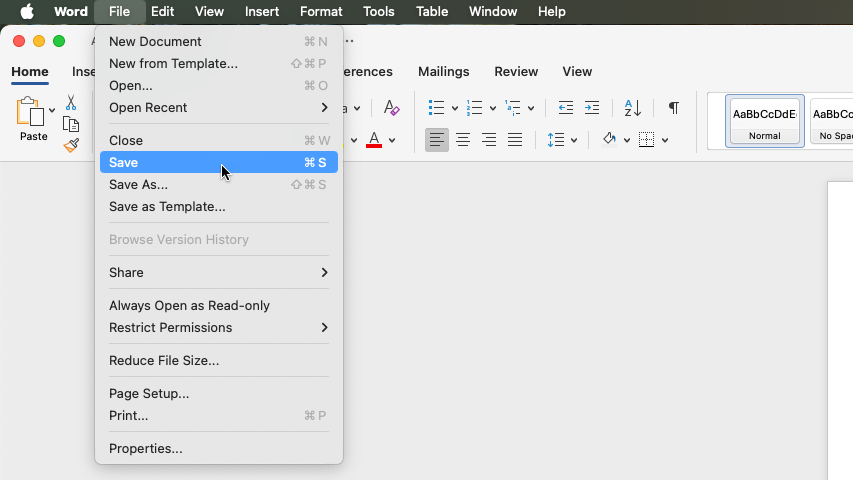Open the Insert menu in menu bar
This screenshot has width=853, height=480.
[262, 11]
